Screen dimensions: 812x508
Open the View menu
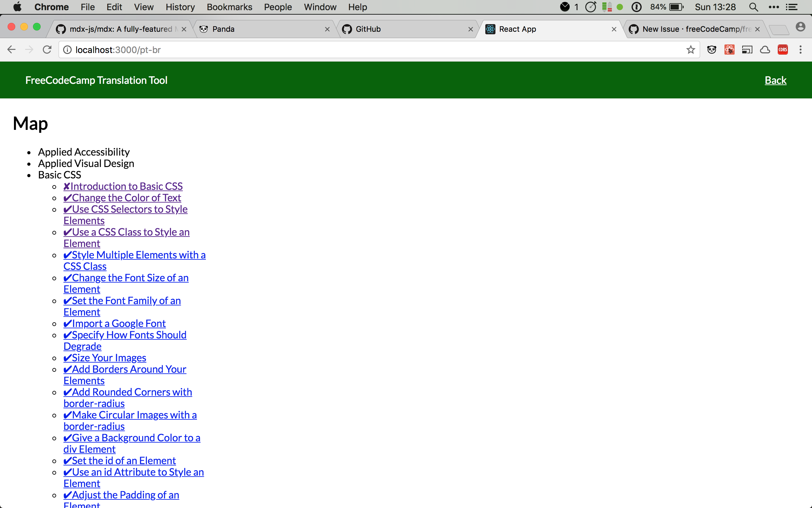pyautogui.click(x=144, y=7)
